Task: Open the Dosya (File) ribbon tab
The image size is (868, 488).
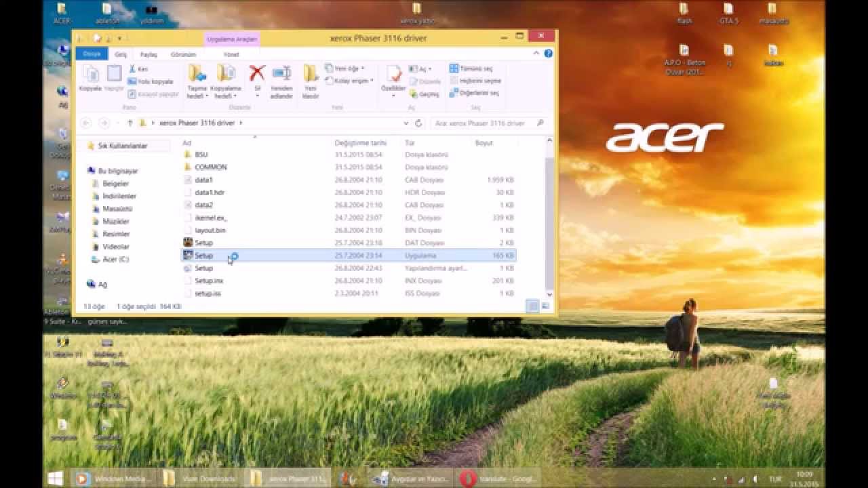Action: 92,54
